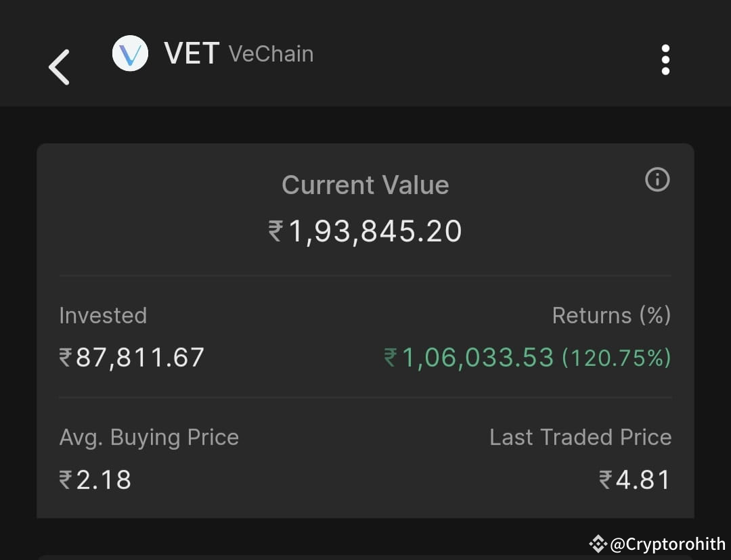This screenshot has width=731, height=560.
Task: Tap the Avg. Buying Price value ₹2.18
Action: pyautogui.click(x=94, y=480)
